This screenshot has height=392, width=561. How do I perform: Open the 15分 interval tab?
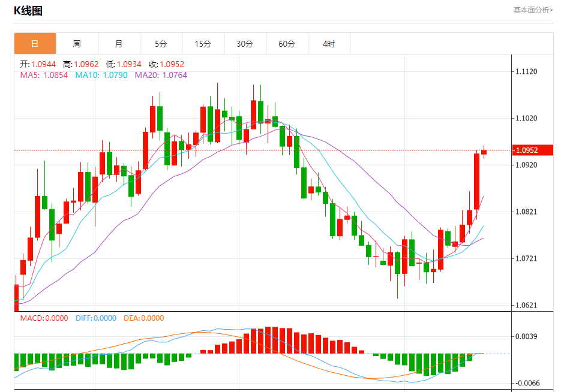(203, 44)
